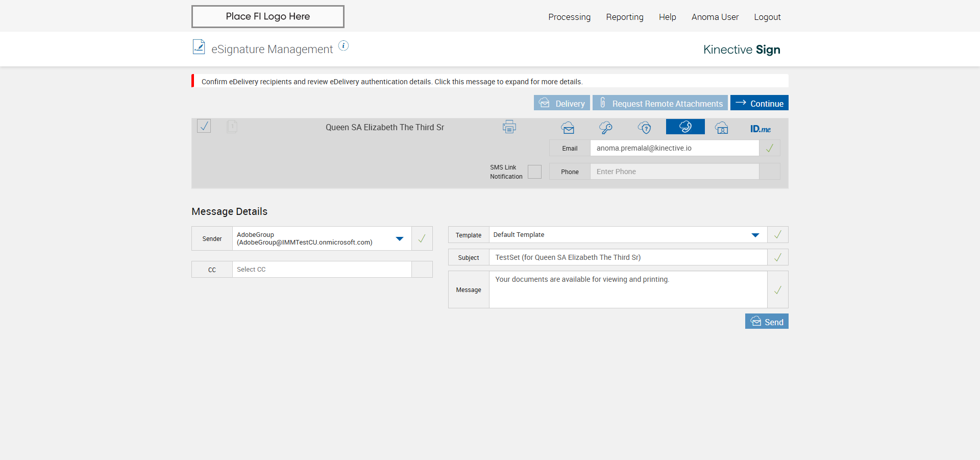The image size is (980, 460).
Task: Enable the SMS Link Notification checkbox
Action: [534, 172]
